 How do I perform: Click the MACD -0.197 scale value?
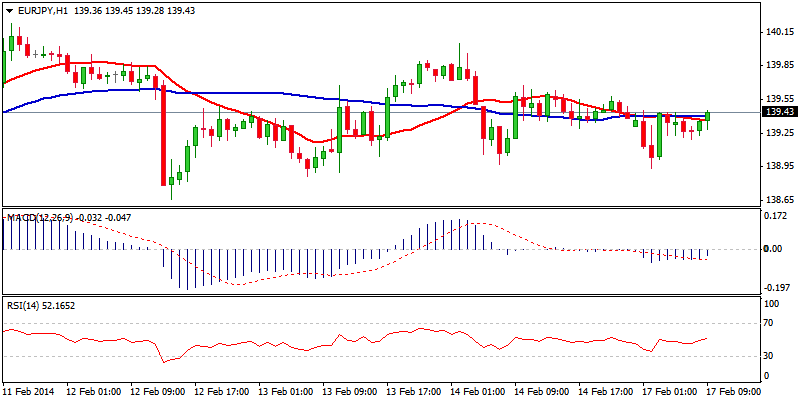click(x=779, y=287)
